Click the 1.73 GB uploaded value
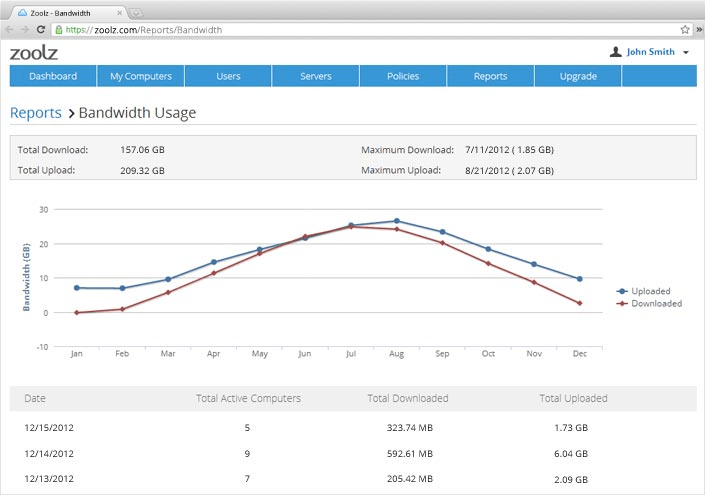705x495 pixels. [x=571, y=428]
